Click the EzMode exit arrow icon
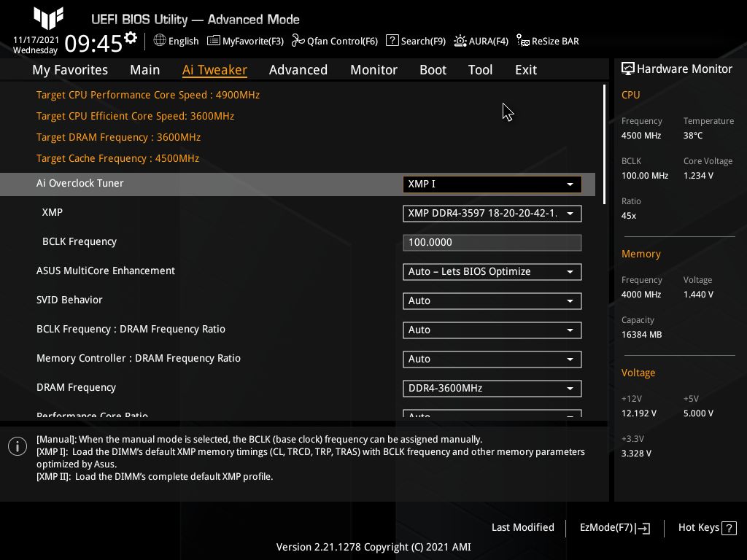747x560 pixels. tap(642, 528)
